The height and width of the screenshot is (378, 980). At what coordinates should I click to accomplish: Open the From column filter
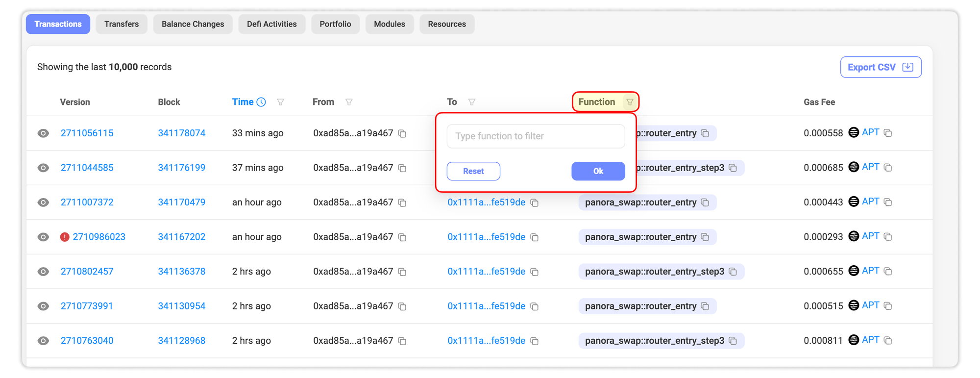[349, 102]
